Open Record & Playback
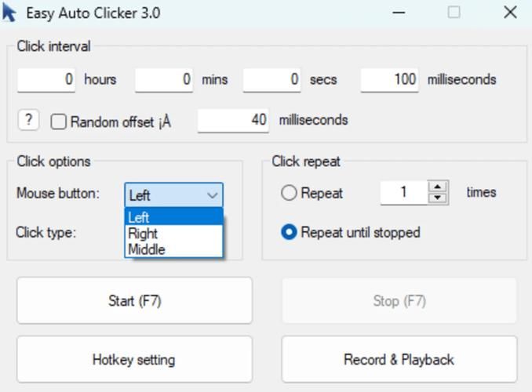This screenshot has height=392, width=532. [x=399, y=359]
